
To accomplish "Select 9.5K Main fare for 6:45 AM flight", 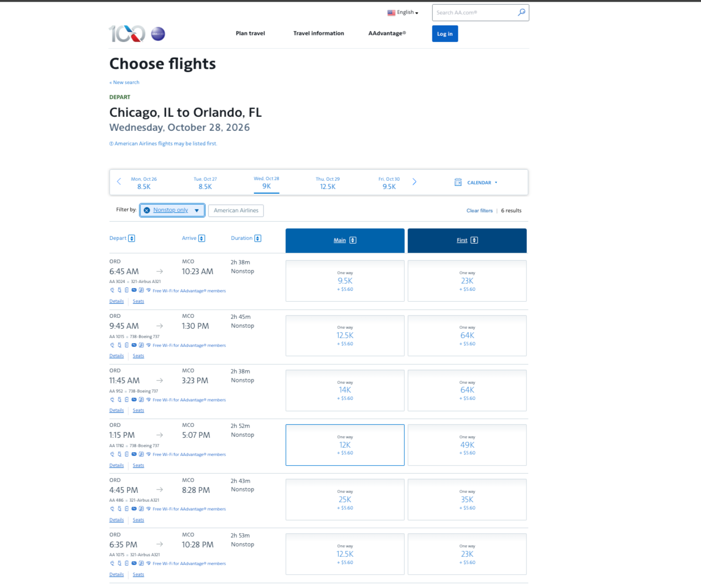I will [x=345, y=281].
